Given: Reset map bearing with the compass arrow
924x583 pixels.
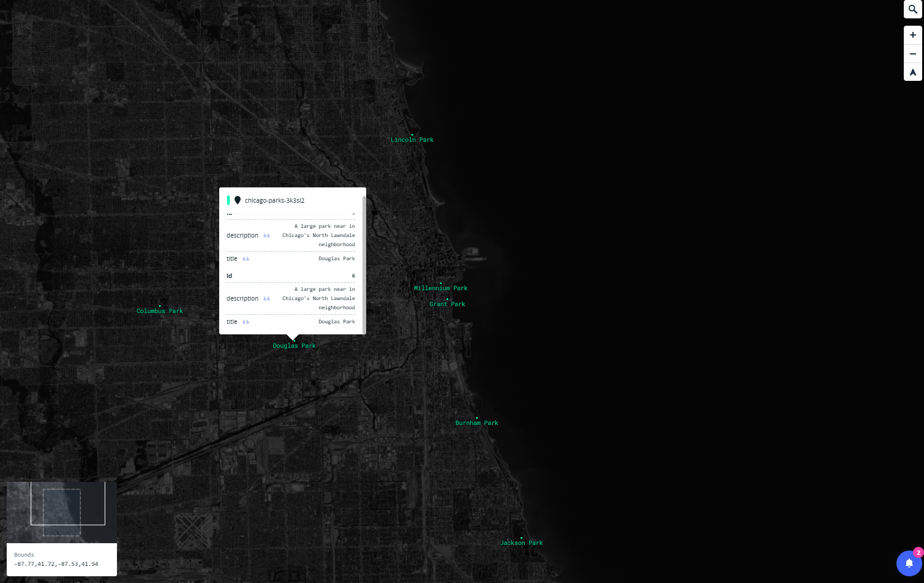Looking at the screenshot, I should coord(912,72).
